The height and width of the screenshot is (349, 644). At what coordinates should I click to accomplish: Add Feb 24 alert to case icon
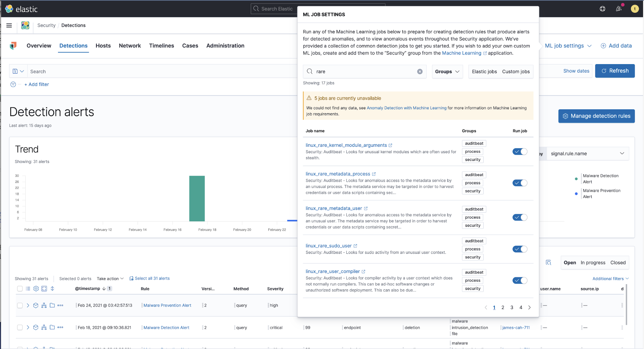(52, 305)
